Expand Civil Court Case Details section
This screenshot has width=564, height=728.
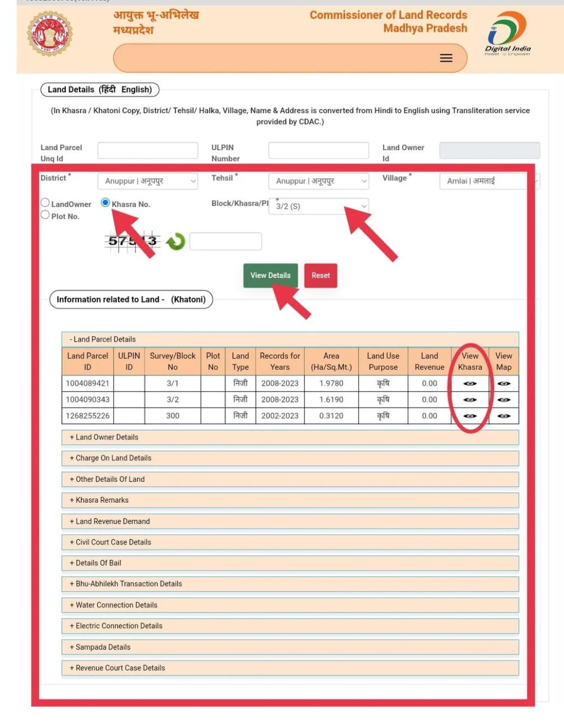290,542
